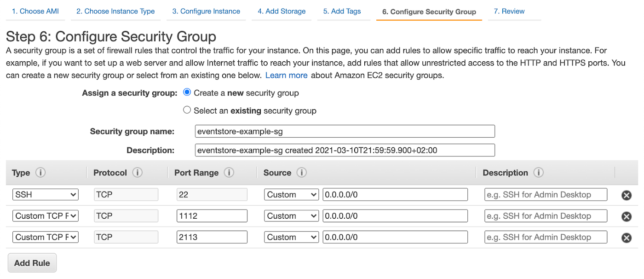Edit the security group Description field
This screenshot has width=644, height=279.
tap(345, 150)
